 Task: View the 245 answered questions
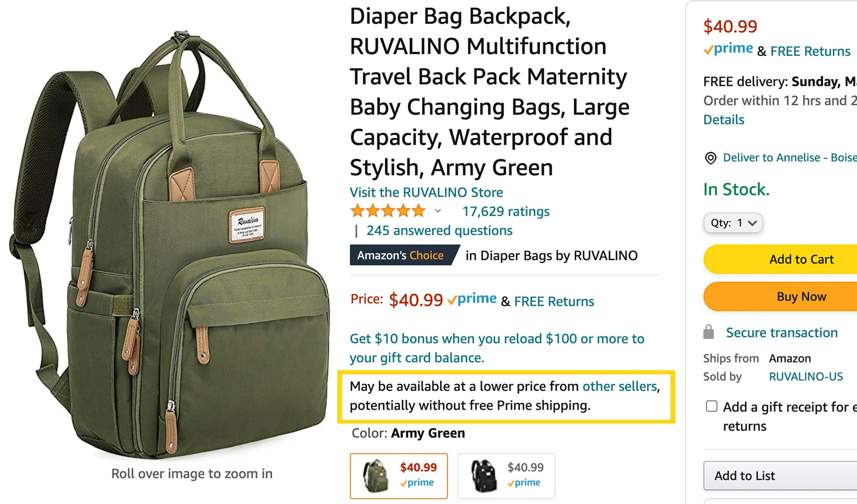coord(439,230)
